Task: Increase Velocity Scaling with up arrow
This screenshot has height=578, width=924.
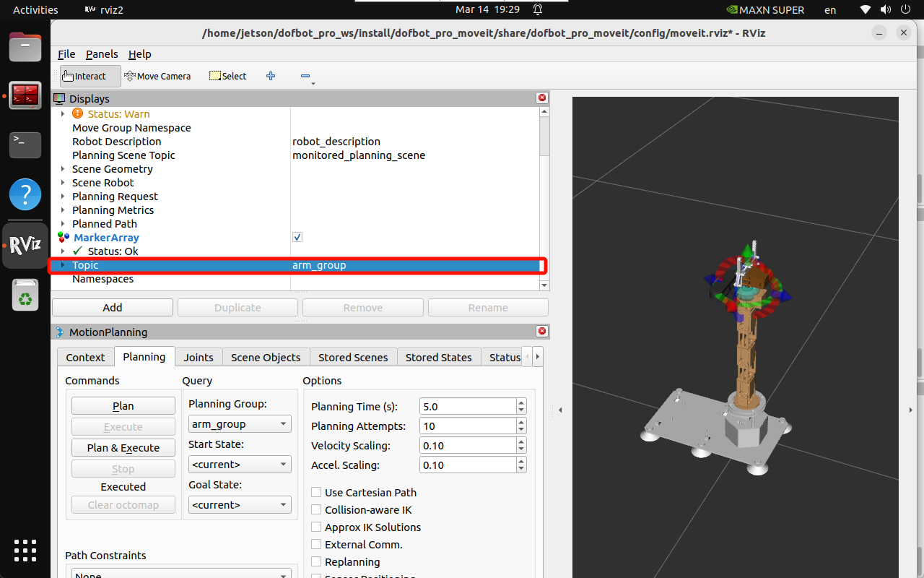Action: [522, 441]
